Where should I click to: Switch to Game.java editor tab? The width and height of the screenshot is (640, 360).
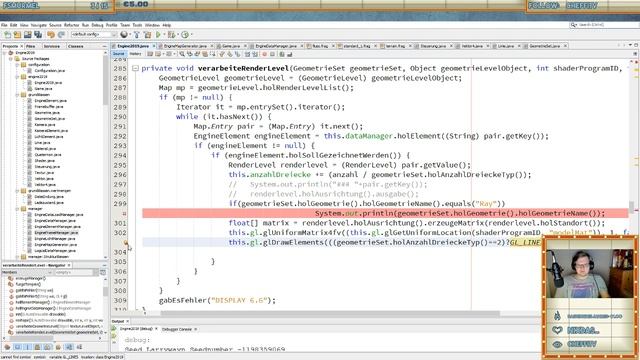click(231, 46)
